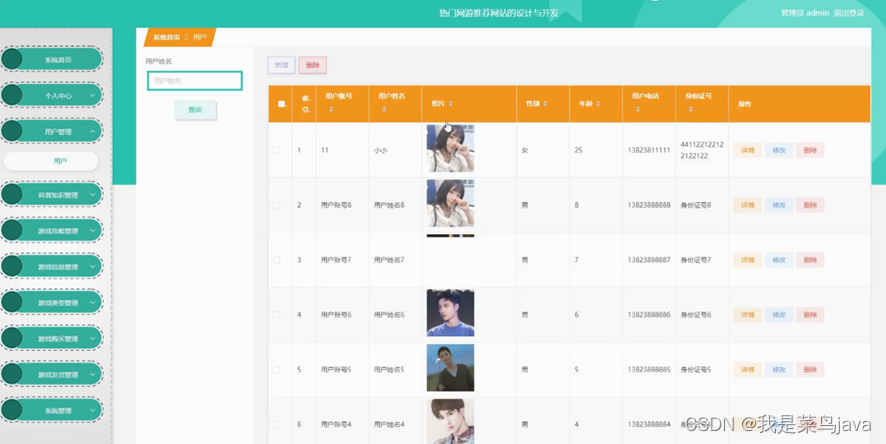Open 详情 for 用户姓名6
886x444 pixels.
(x=748, y=315)
